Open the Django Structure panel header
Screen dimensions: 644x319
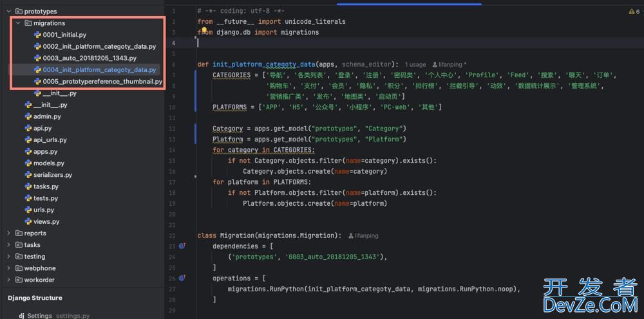tap(35, 298)
